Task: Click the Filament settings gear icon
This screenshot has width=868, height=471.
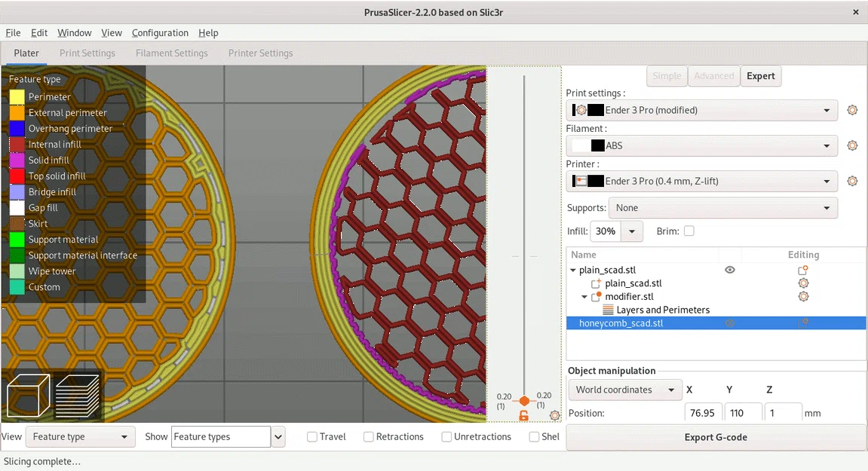Action: pyautogui.click(x=852, y=145)
